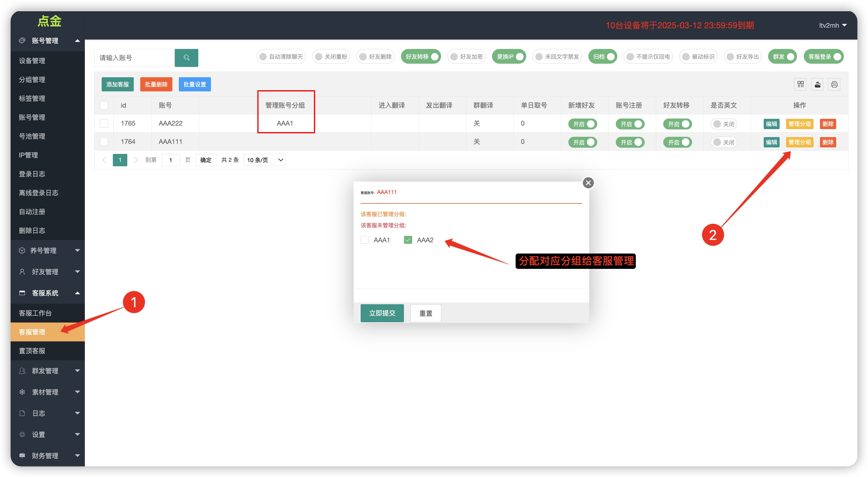Click the 立即提交 submit button
Image resolution: width=868 pixels, height=477 pixels.
coord(382,313)
